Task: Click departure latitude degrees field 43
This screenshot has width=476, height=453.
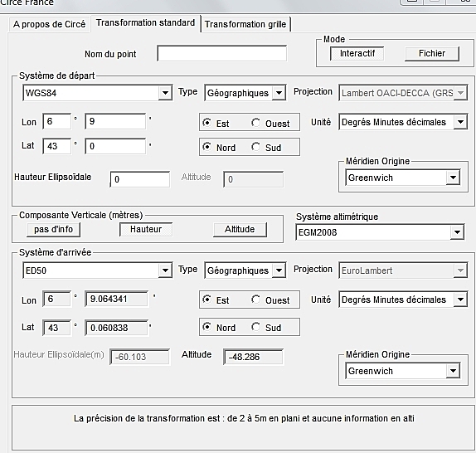Action: pos(56,146)
